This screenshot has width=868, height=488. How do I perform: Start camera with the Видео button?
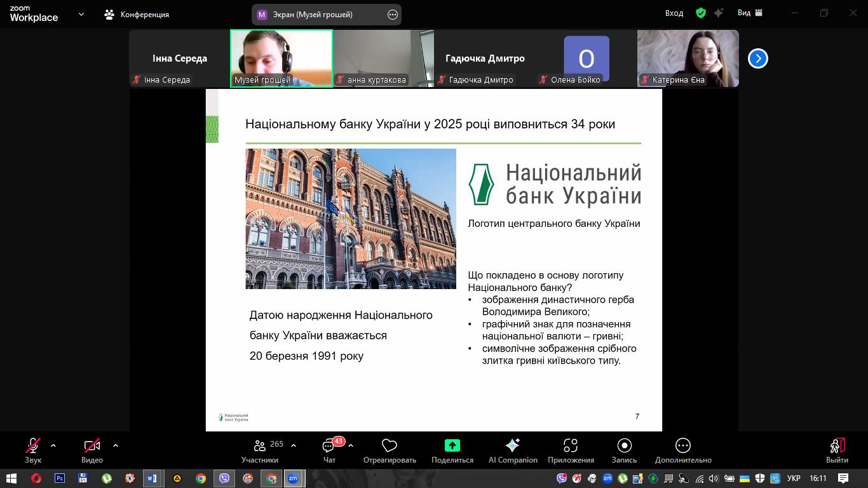click(92, 450)
